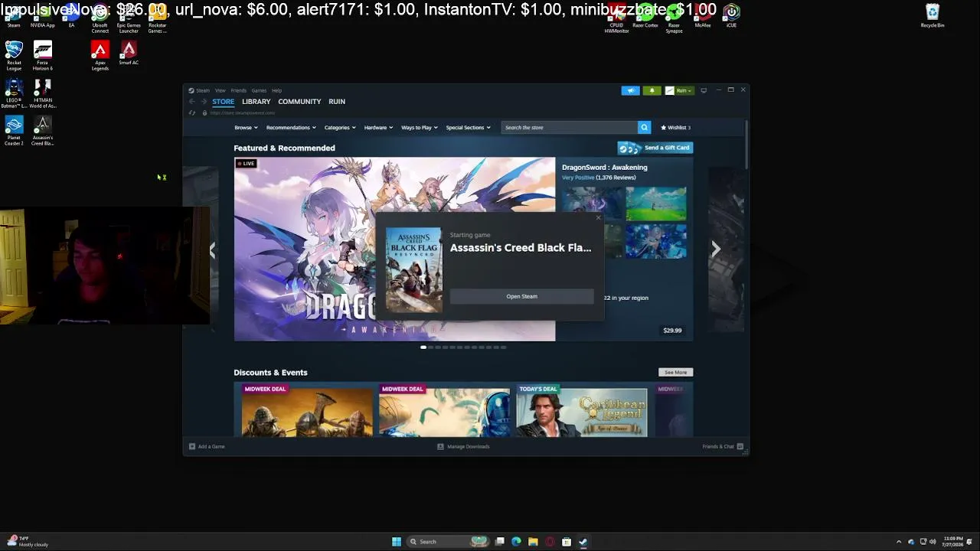Switch to the LIBRARY tab

click(256, 102)
